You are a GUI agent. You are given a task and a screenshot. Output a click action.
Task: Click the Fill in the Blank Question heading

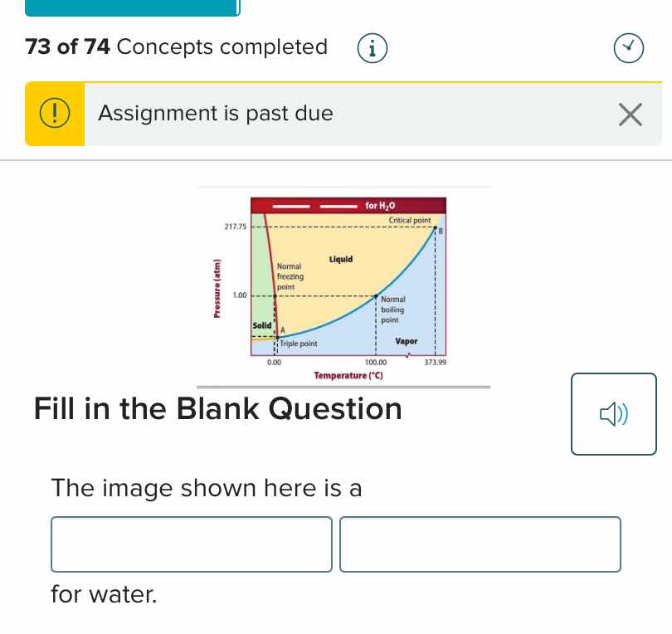(x=217, y=408)
